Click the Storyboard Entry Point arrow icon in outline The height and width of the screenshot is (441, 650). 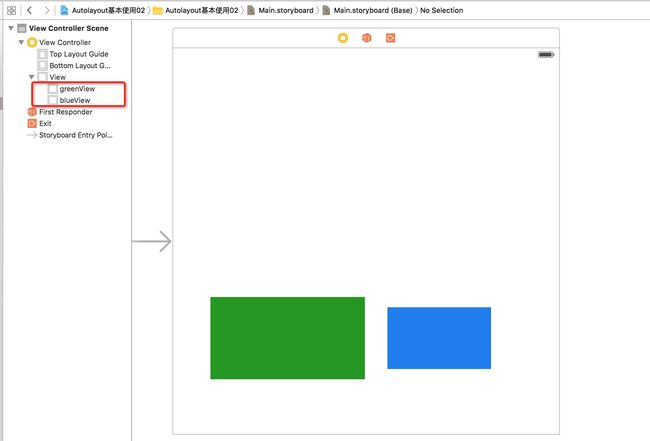pos(32,135)
